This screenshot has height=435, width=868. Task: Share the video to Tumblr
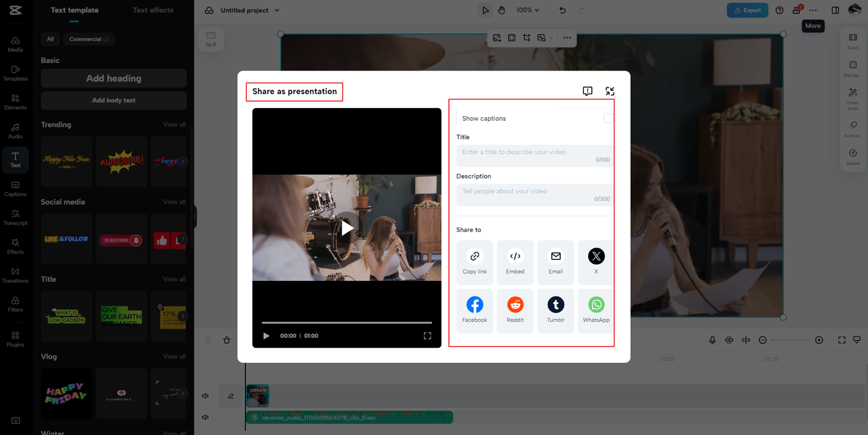[x=556, y=311]
